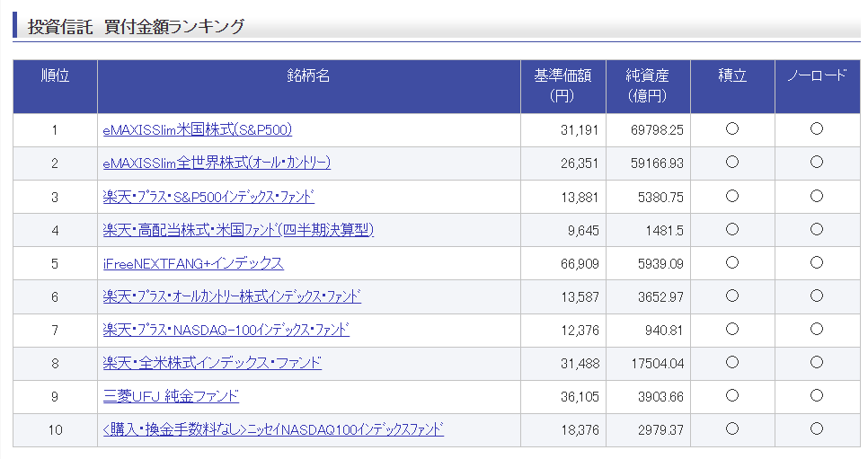Click the 純資産(億円) column header
The width and height of the screenshot is (868, 459).
tap(648, 86)
